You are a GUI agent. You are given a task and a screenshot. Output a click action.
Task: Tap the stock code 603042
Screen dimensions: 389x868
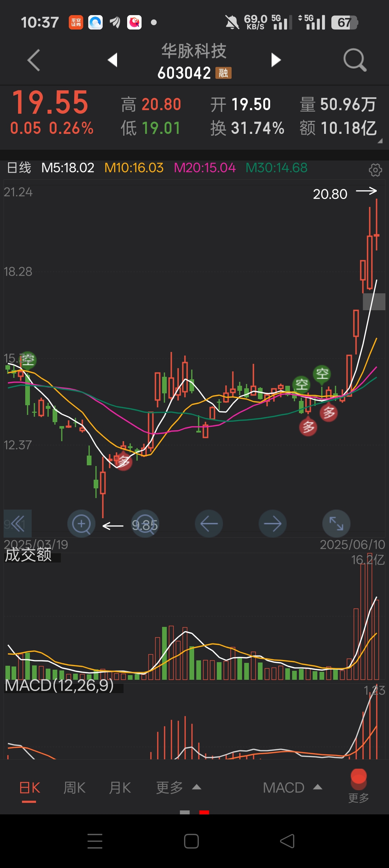(x=184, y=73)
